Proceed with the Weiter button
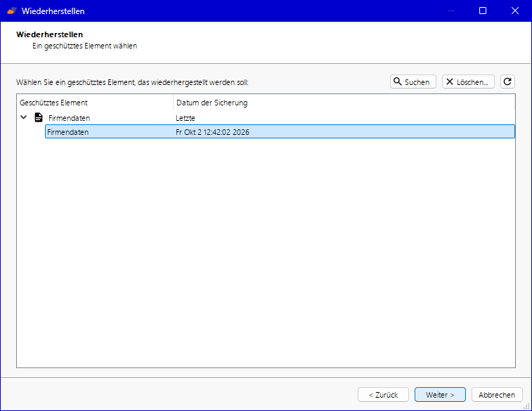The image size is (532, 411). point(440,395)
